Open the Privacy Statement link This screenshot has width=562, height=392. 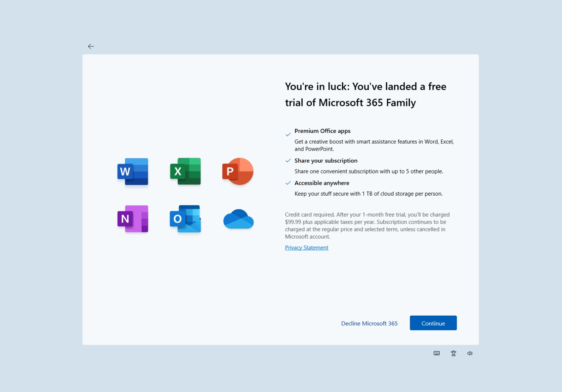point(307,248)
